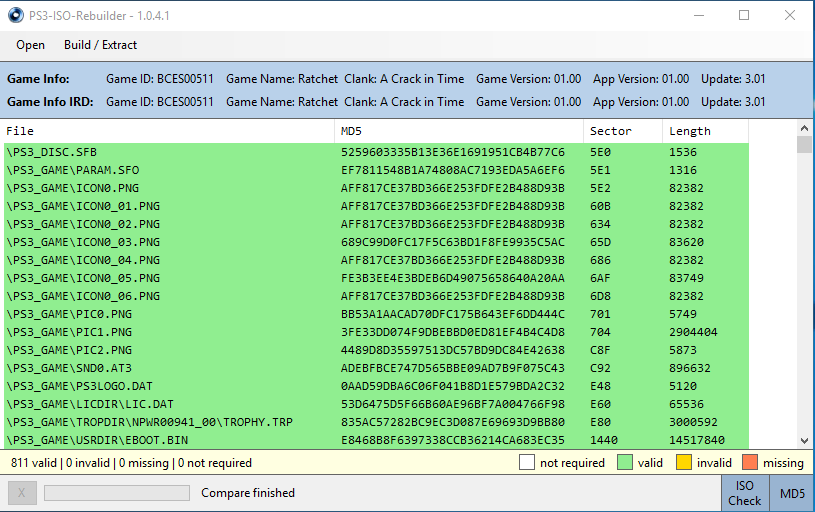Click MD5 hash 5259603335B13E36E1691951CB4B77C6

pos(453,152)
